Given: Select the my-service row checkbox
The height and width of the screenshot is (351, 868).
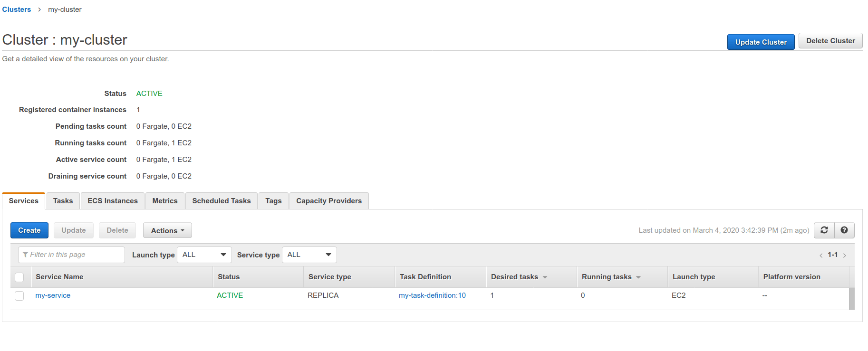Looking at the screenshot, I should click(x=19, y=296).
